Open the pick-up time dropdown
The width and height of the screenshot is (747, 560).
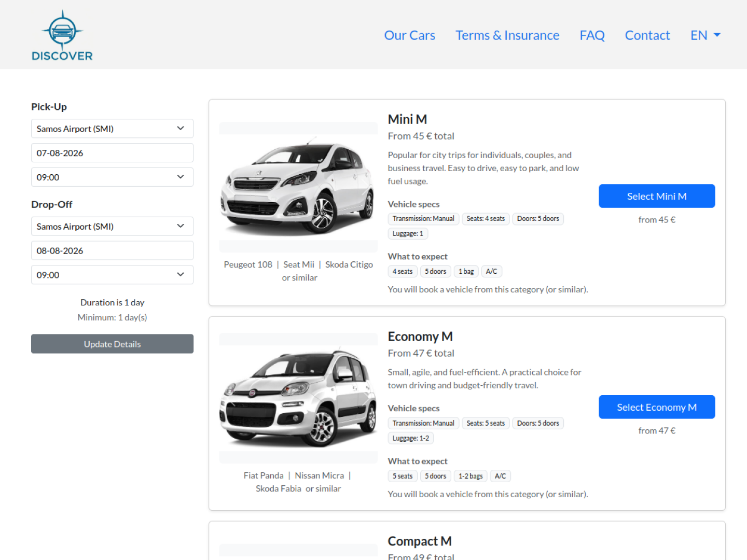(112, 177)
